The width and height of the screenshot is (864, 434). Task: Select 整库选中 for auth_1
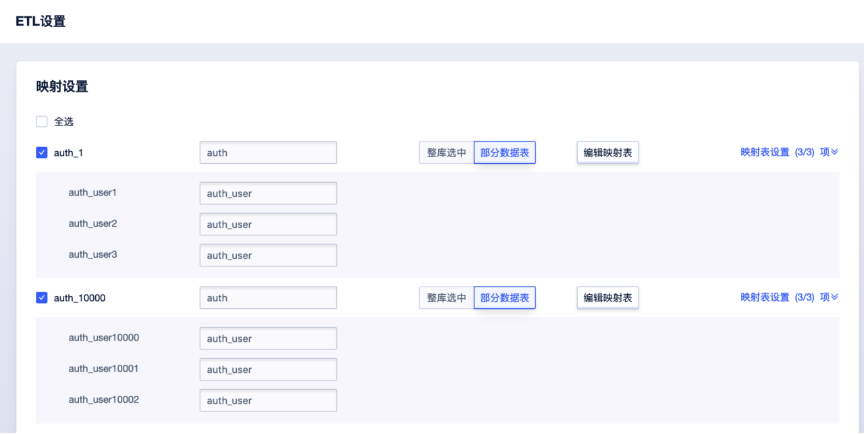[446, 153]
